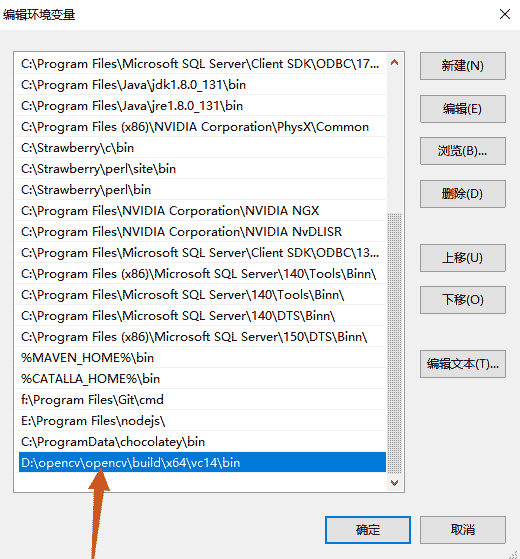
Task: Select the C:\Strawberry\perl\site\bin entry
Action: click(x=200, y=169)
